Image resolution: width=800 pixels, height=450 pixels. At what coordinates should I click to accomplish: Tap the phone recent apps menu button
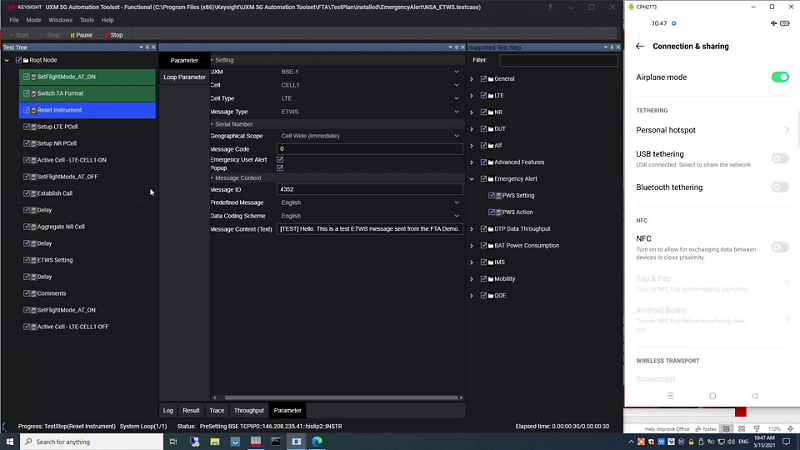(670, 396)
